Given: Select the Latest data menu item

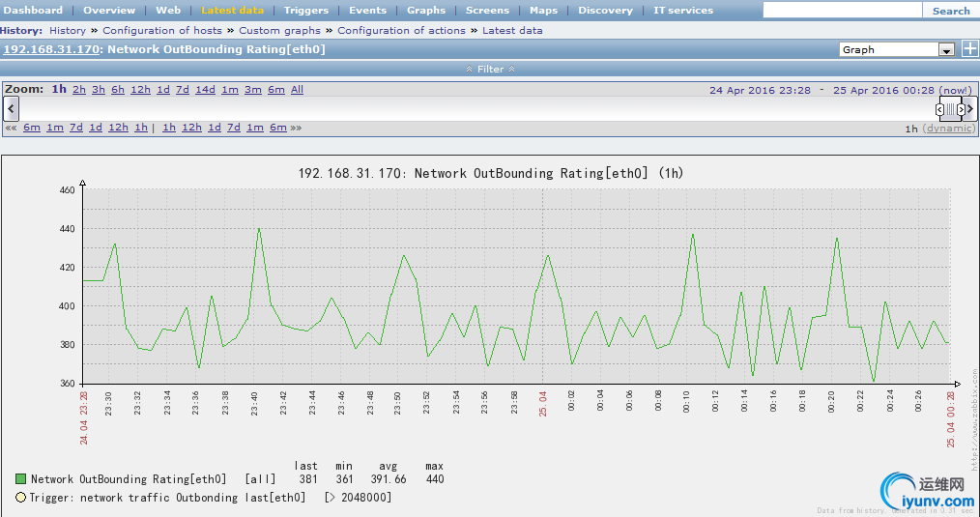Looking at the screenshot, I should (232, 10).
